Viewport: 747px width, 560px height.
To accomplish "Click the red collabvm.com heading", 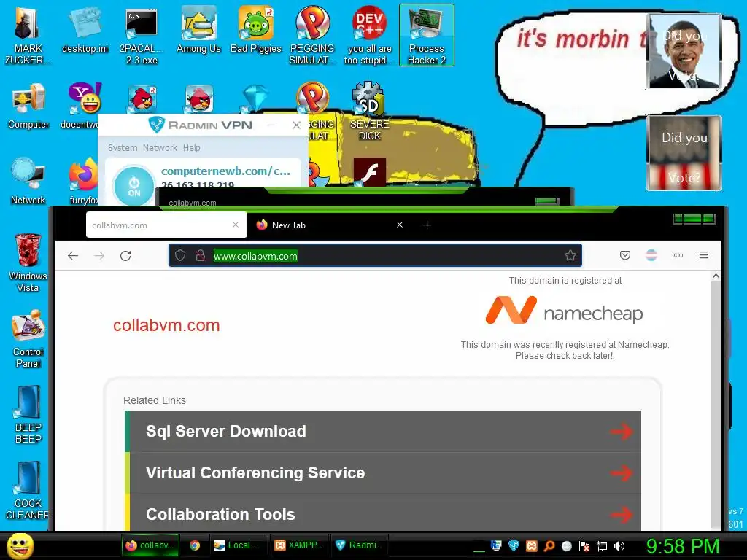I will [x=166, y=325].
